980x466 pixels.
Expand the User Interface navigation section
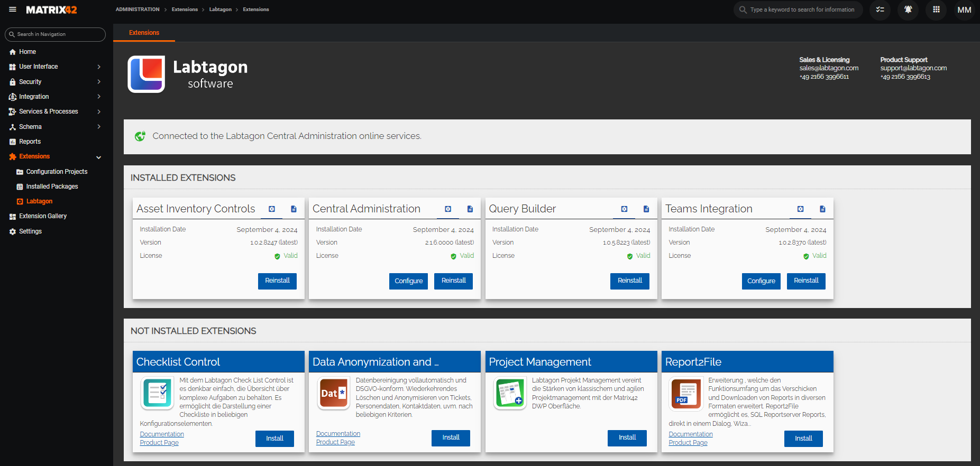(99, 67)
